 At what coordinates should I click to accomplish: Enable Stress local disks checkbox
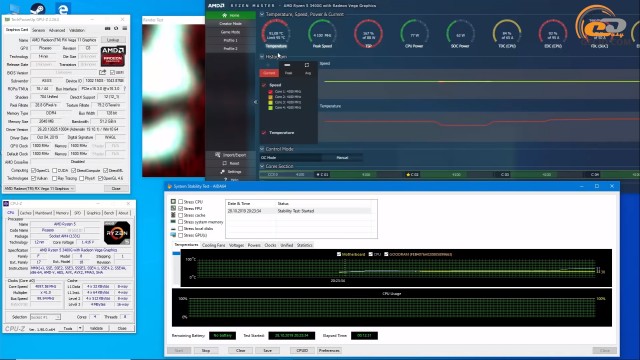(x=180, y=229)
